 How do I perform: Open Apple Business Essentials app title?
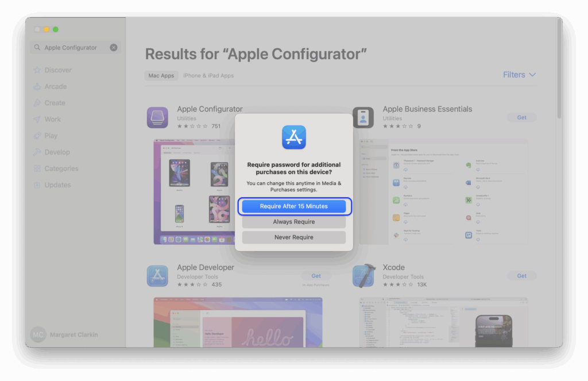[427, 109]
